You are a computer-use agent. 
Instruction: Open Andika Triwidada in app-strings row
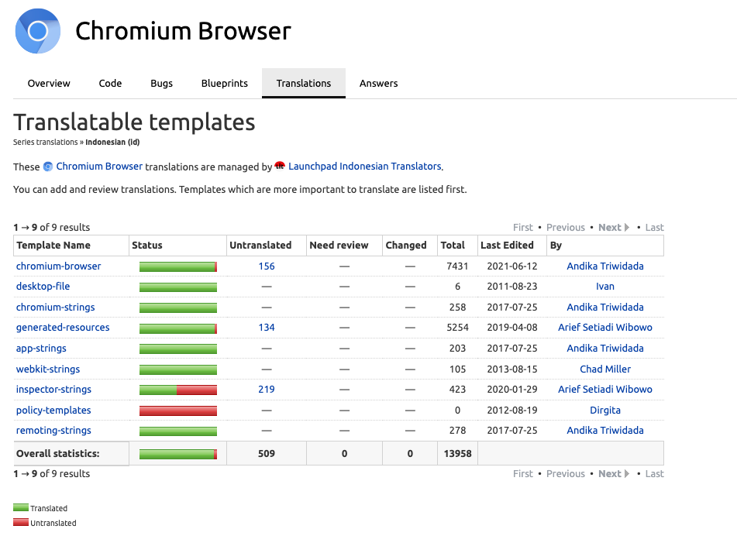click(x=605, y=348)
